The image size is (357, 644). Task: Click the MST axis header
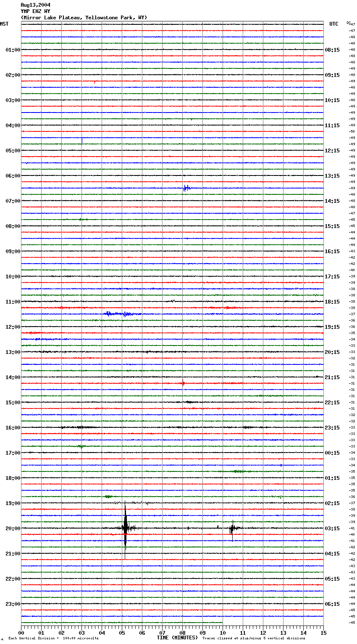[x=4, y=24]
